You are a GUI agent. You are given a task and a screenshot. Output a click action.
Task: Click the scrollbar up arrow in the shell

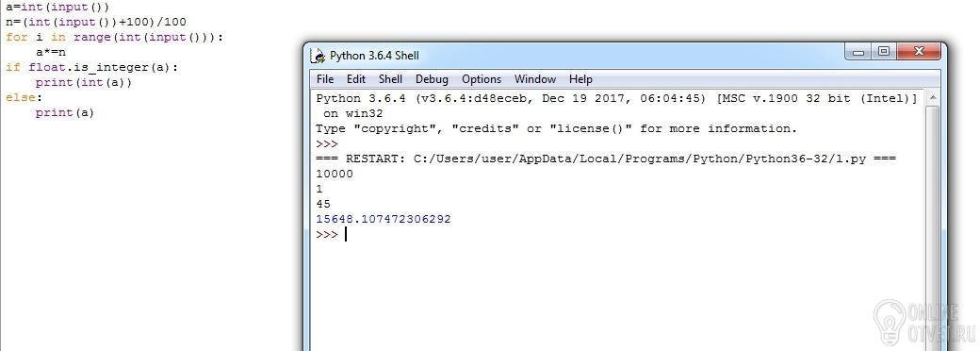coord(933,98)
